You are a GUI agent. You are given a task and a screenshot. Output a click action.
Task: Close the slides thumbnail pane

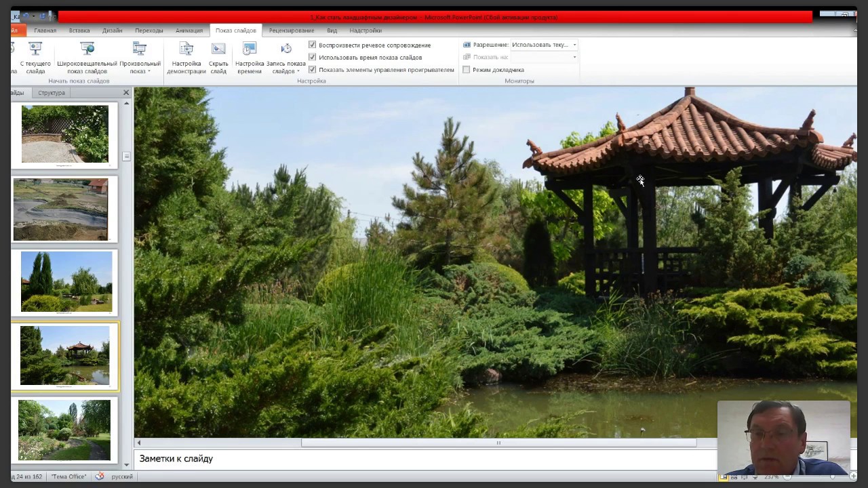point(126,93)
